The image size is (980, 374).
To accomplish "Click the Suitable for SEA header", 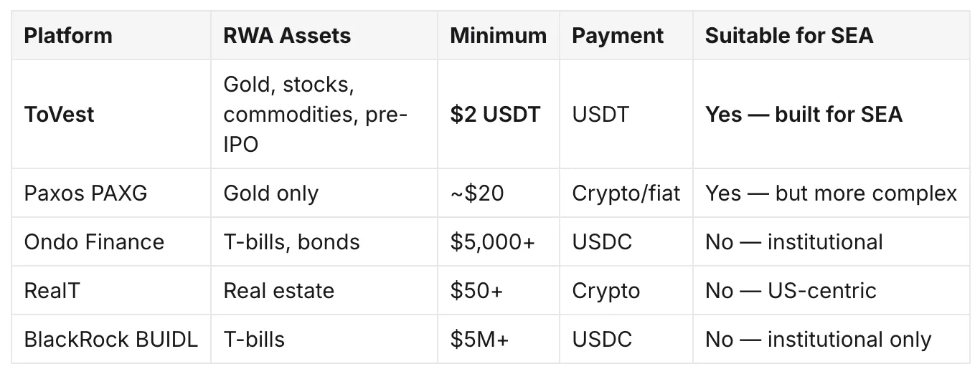I will [789, 35].
